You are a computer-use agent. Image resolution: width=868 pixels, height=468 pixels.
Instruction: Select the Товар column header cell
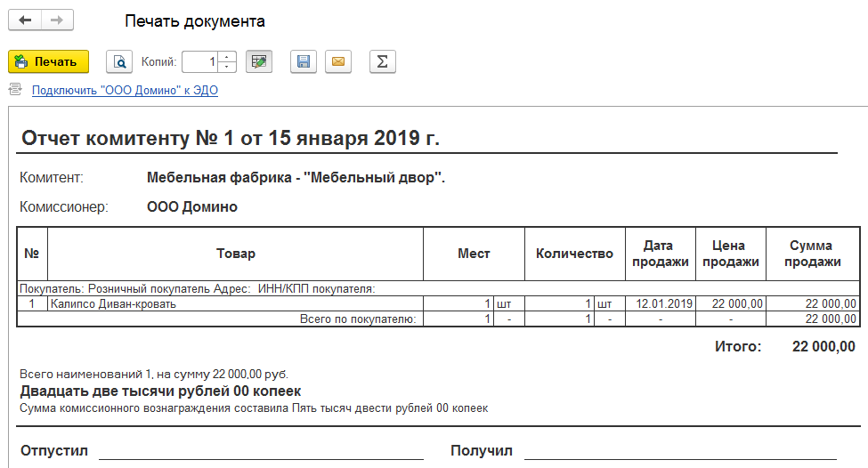click(x=235, y=254)
